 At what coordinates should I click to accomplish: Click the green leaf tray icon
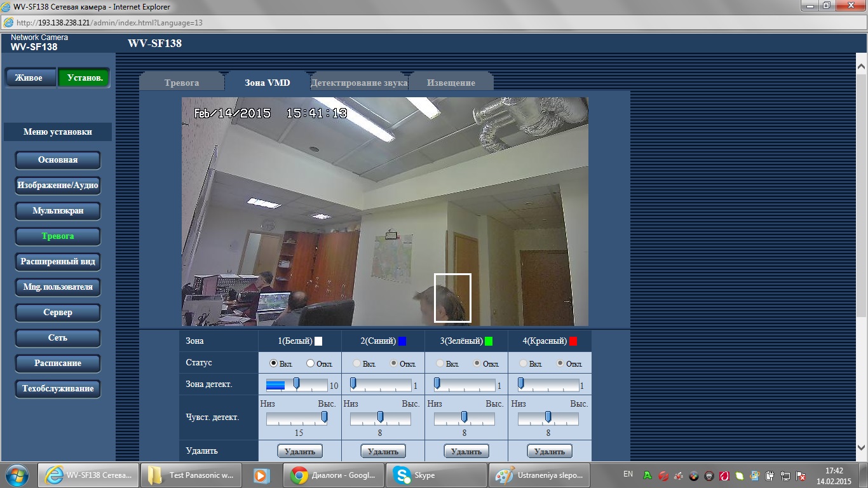coord(740,475)
